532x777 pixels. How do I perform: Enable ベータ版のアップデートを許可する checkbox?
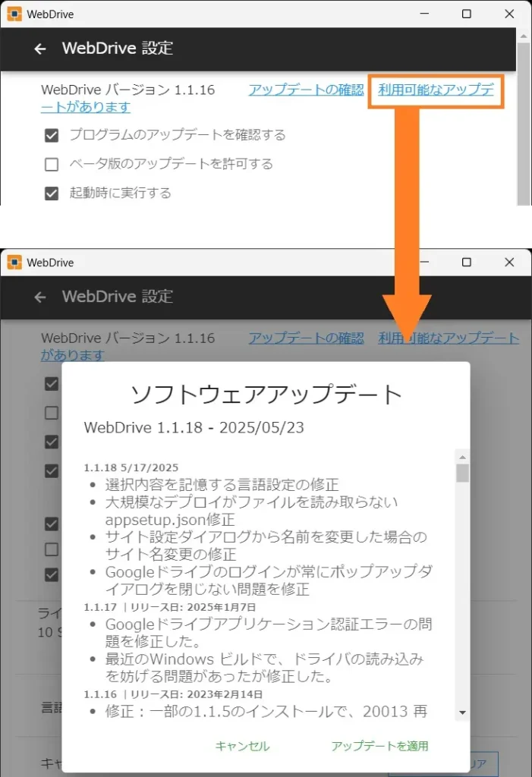pos(52,165)
